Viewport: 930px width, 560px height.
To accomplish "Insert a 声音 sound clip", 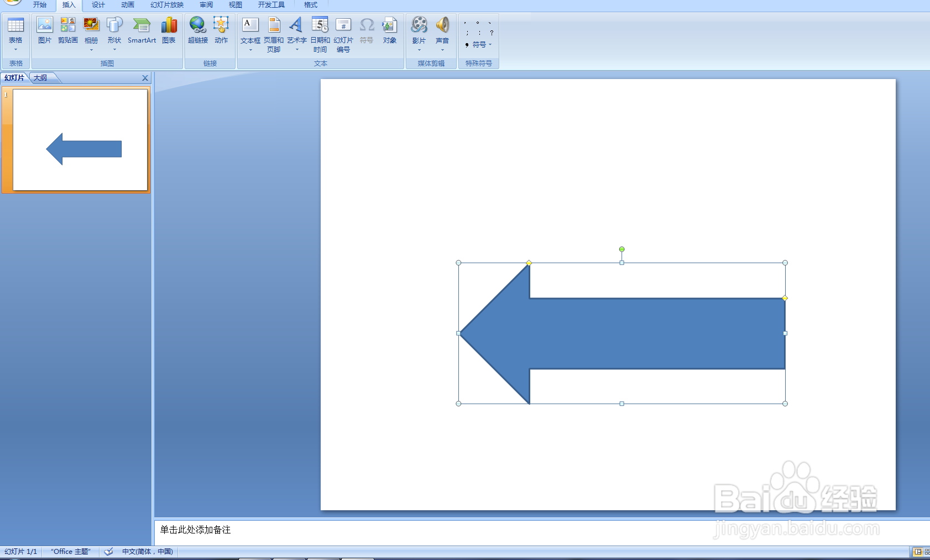I will pyautogui.click(x=442, y=25).
